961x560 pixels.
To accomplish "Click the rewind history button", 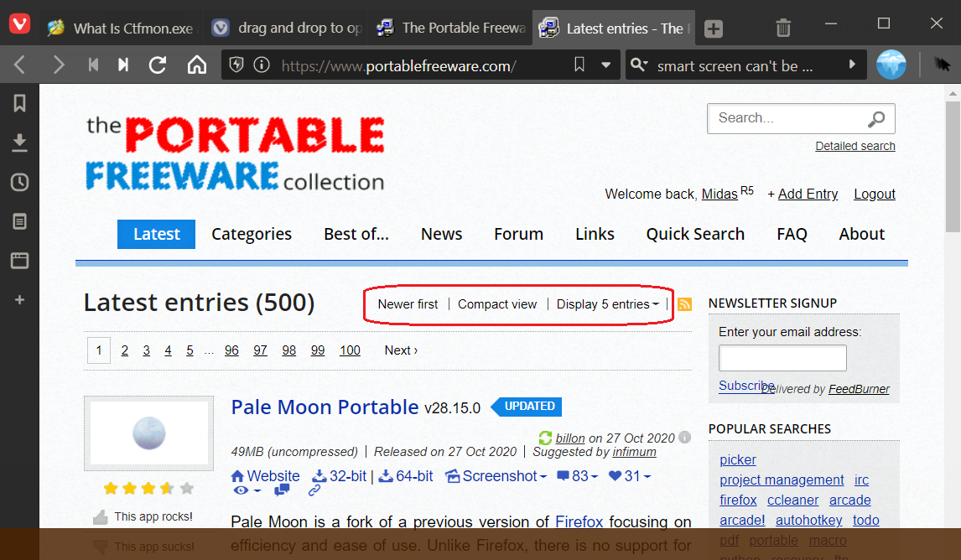I will (93, 65).
